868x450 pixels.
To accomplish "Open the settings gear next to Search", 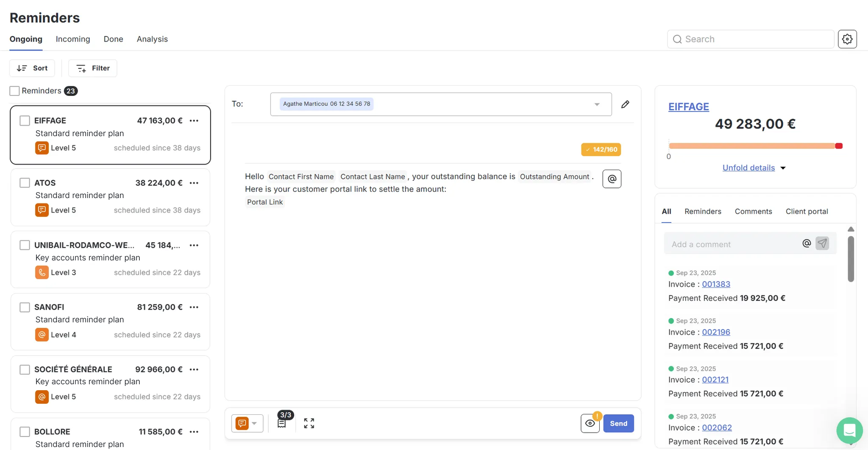I will (x=847, y=39).
